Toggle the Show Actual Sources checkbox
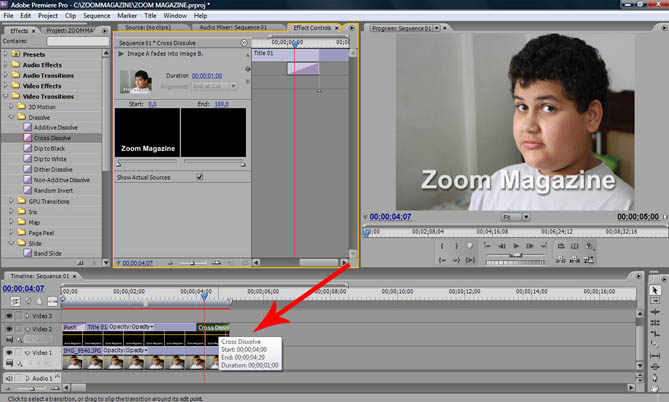The height and width of the screenshot is (402, 669). click(199, 177)
